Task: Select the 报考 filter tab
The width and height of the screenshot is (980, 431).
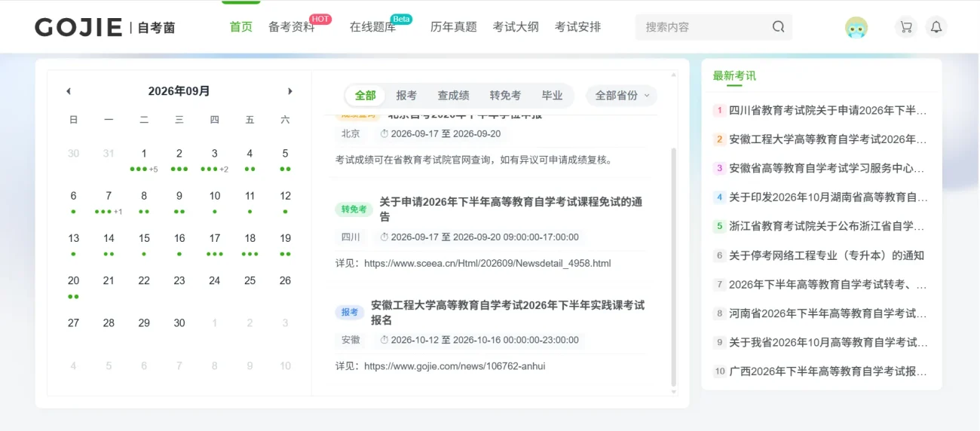Action: [x=406, y=96]
